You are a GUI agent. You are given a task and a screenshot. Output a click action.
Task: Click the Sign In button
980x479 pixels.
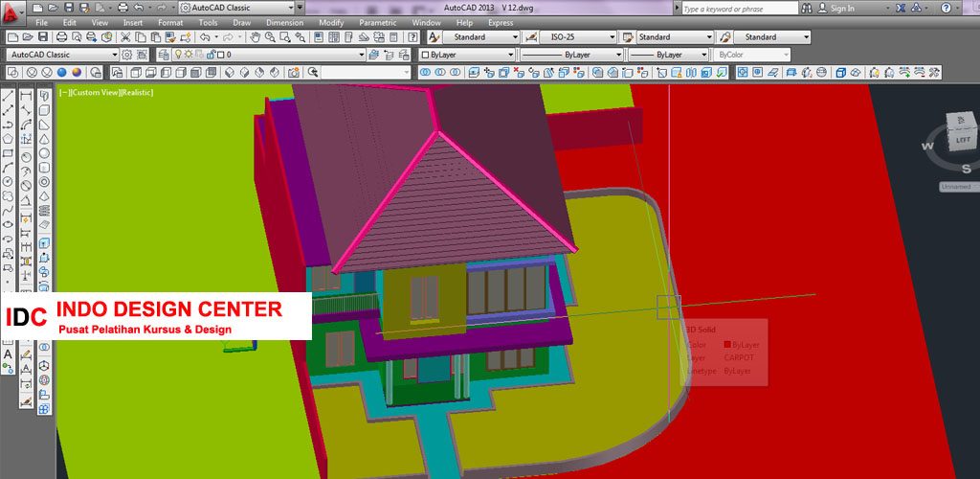pyautogui.click(x=836, y=8)
